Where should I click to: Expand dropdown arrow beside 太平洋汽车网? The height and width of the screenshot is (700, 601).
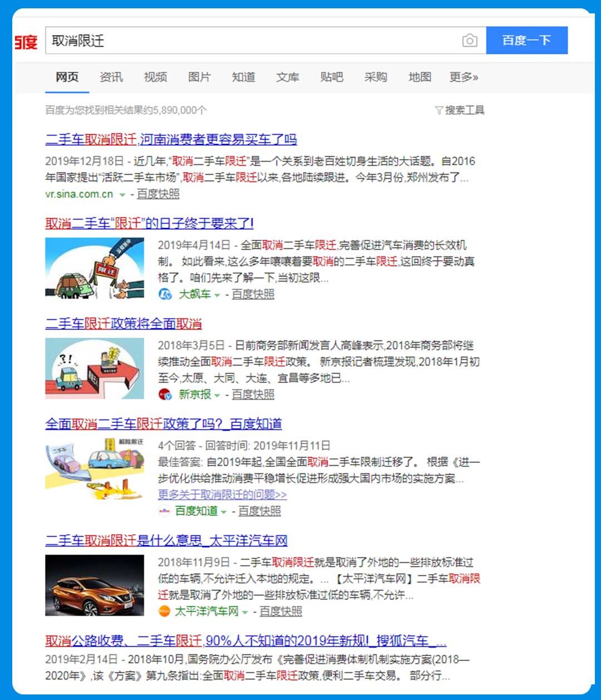(x=245, y=612)
